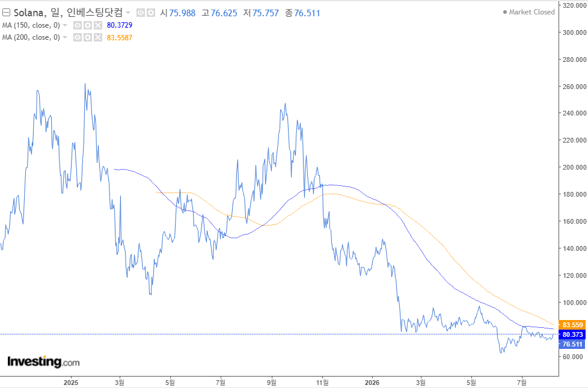Expand the MA (150, close, 0) dropdown arrow

(65, 25)
